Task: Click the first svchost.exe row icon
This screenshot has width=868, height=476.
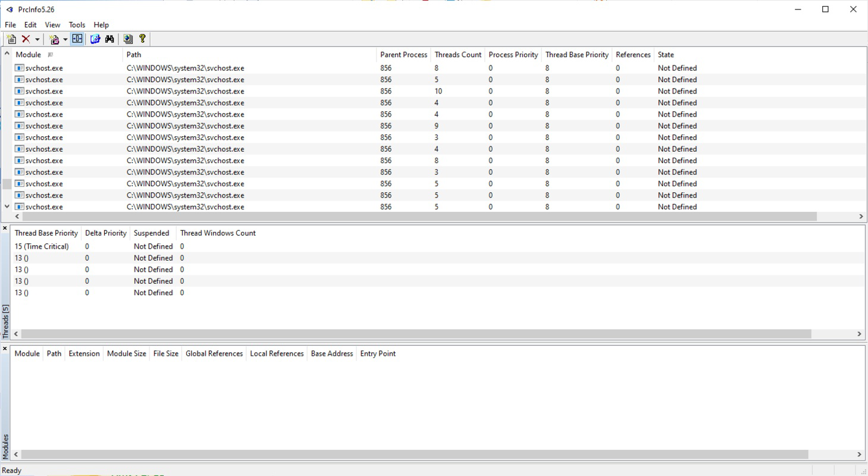Action: coord(19,68)
